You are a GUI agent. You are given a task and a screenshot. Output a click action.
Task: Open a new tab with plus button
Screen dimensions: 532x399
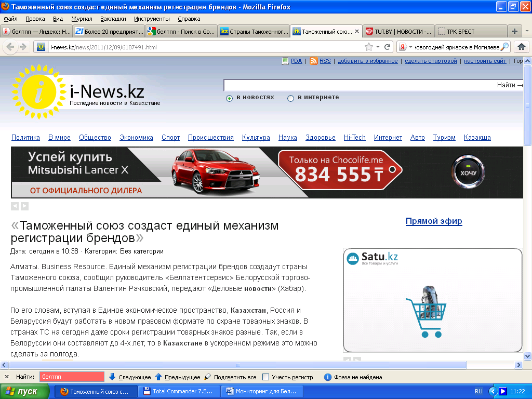pos(515,31)
